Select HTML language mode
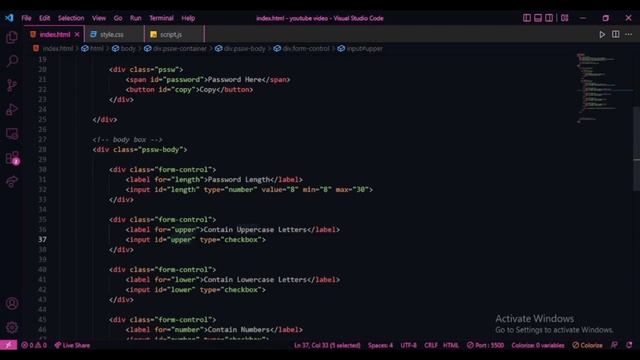The height and width of the screenshot is (360, 640). 451,345
